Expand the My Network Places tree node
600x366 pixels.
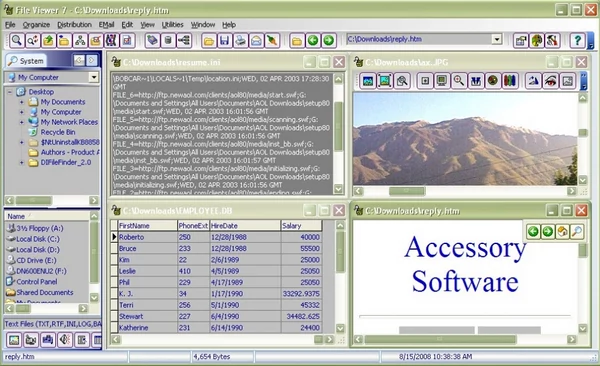(21, 122)
